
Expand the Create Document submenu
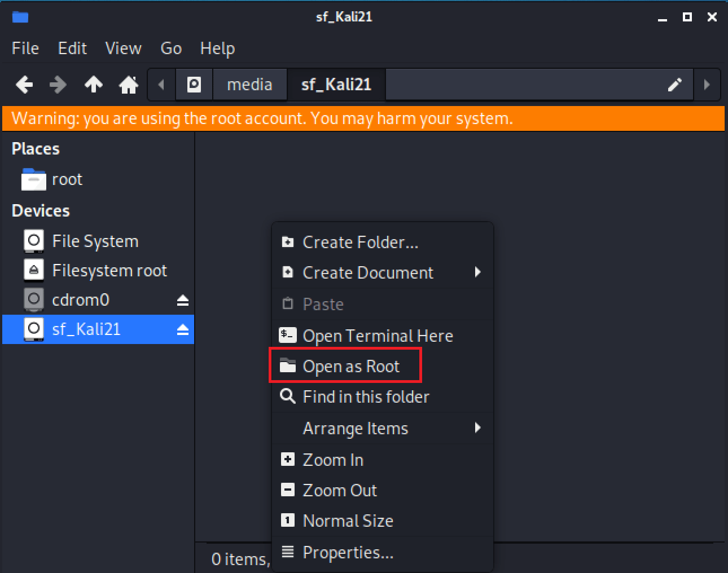(367, 272)
